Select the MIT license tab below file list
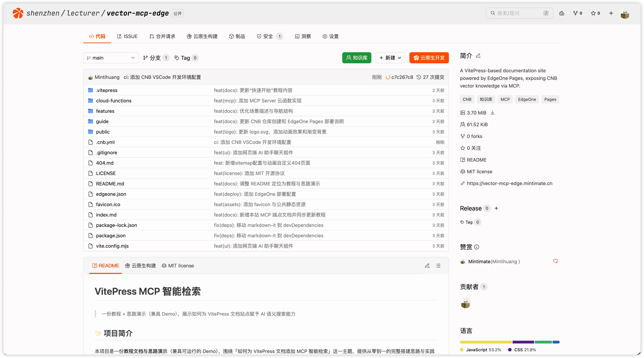The height and width of the screenshot is (358, 644). [178, 266]
